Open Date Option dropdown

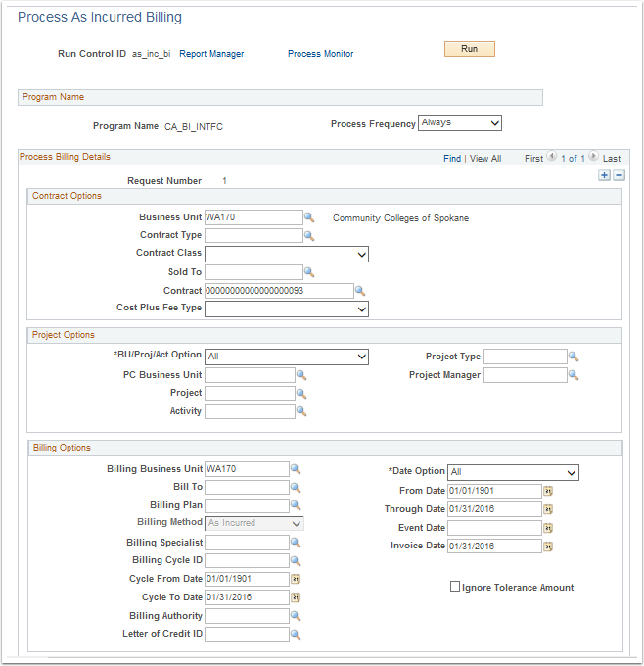(513, 472)
